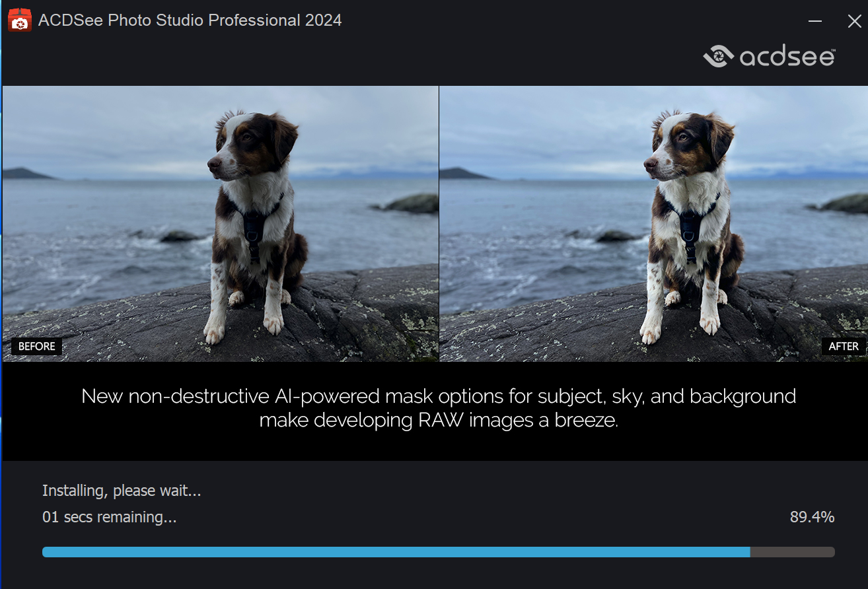The image size is (868, 589).
Task: Click the divider between before and after images
Action: pyautogui.click(x=439, y=223)
